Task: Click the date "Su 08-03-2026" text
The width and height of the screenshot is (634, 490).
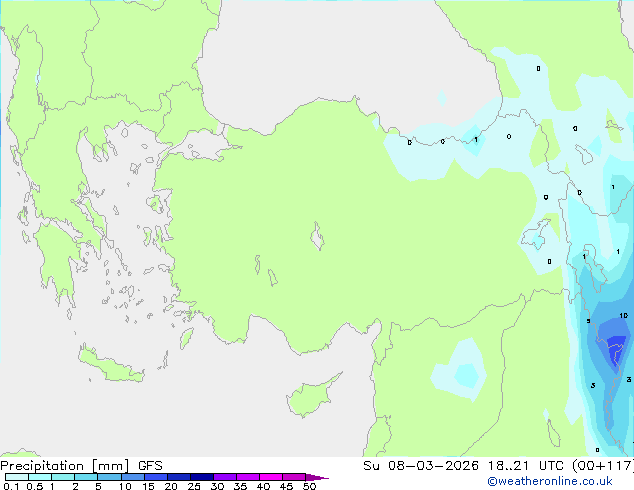Action: (421, 466)
